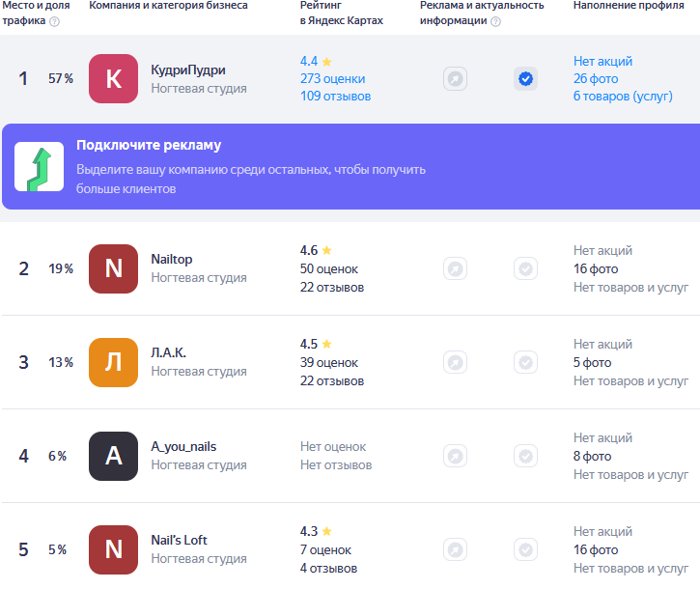Viewport: 700px width, 589px height.
Task: Click the advertising arrow icon in Nailtop row
Action: click(455, 268)
